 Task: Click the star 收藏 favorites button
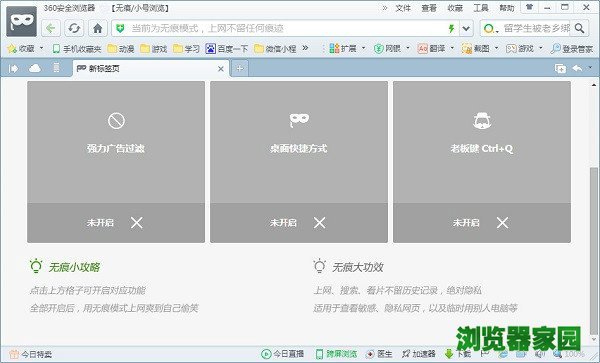(21, 49)
